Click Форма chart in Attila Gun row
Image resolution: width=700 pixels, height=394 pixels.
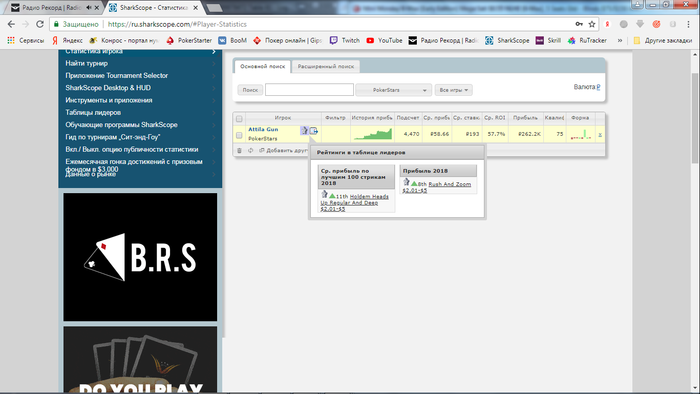point(580,134)
